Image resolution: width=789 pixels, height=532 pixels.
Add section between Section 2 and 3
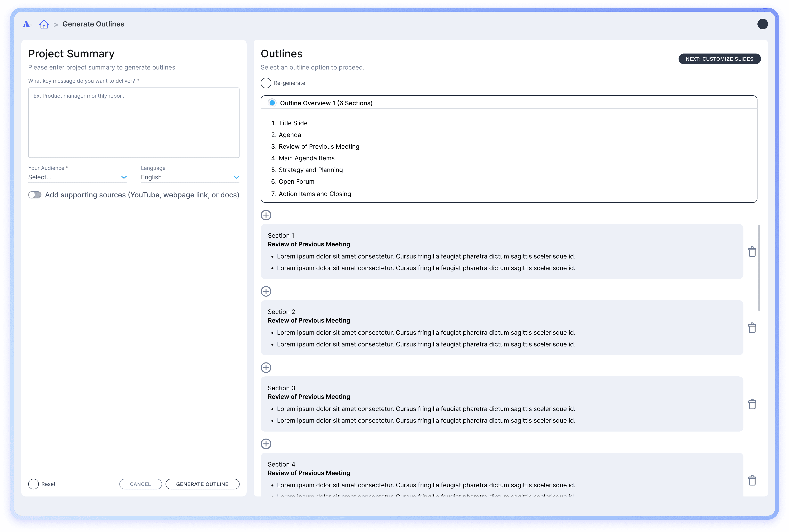[266, 367]
